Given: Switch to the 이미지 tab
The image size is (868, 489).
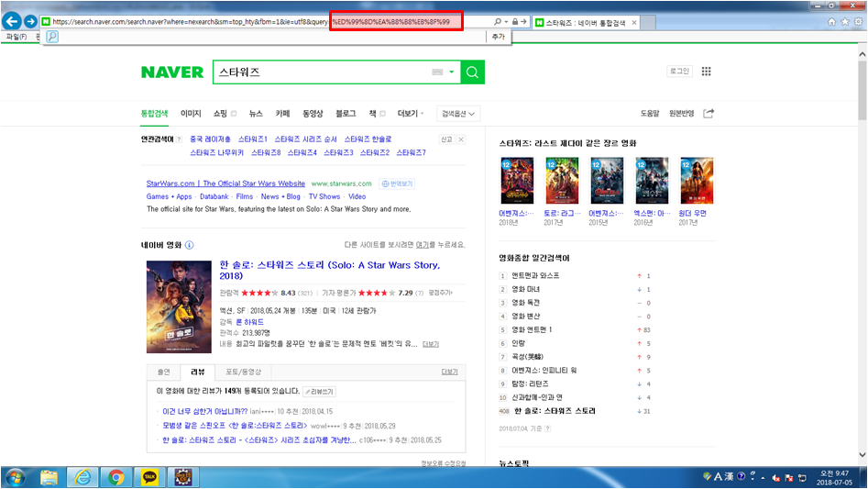Looking at the screenshot, I should tap(191, 114).
